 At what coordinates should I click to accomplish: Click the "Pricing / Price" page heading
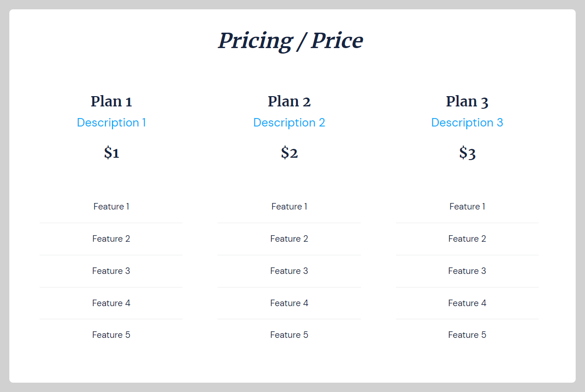pos(290,41)
